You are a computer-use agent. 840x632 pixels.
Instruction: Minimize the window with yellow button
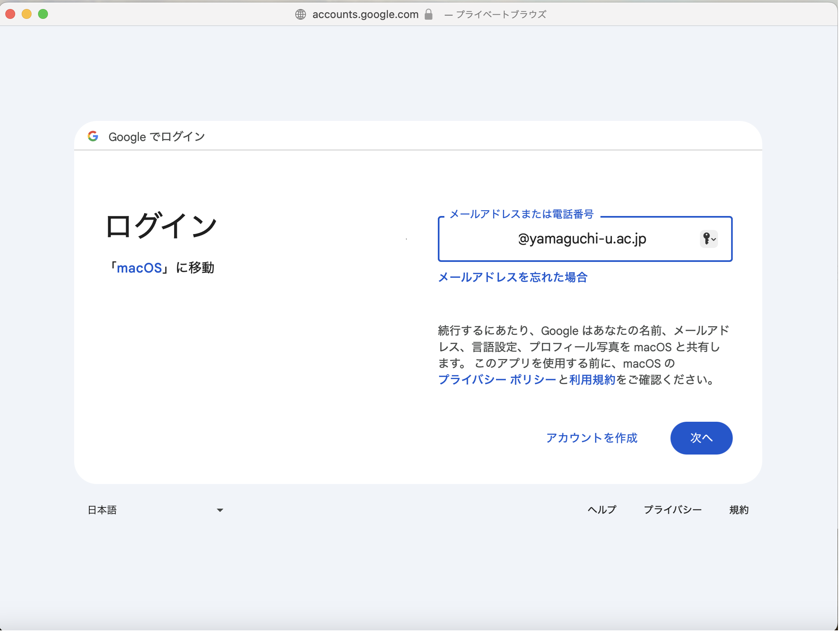(x=27, y=14)
